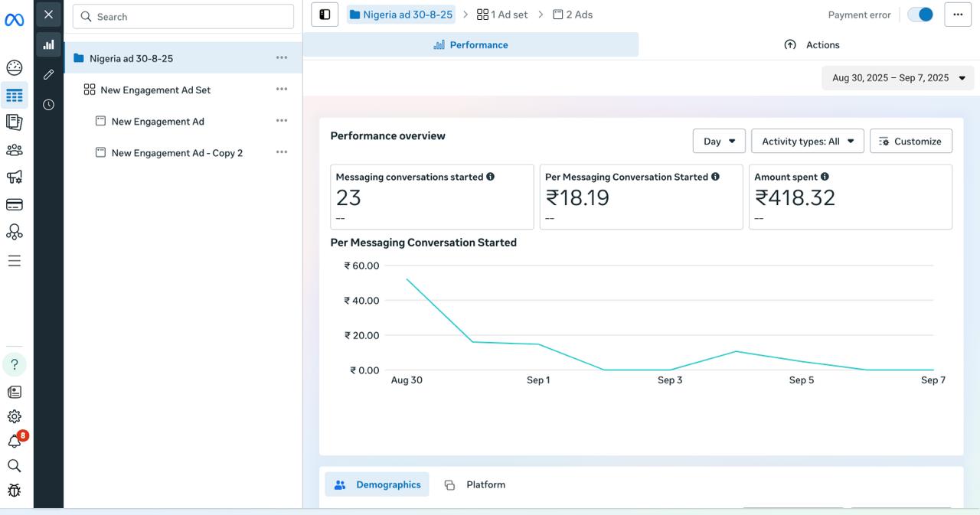The width and height of the screenshot is (980, 515).
Task: Click the Search input field
Action: (184, 17)
